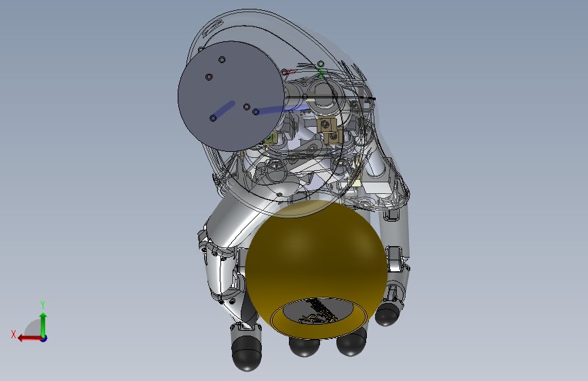588x381 pixels.
Task: Click the red X axis arrow on triad
Action: tap(29, 338)
